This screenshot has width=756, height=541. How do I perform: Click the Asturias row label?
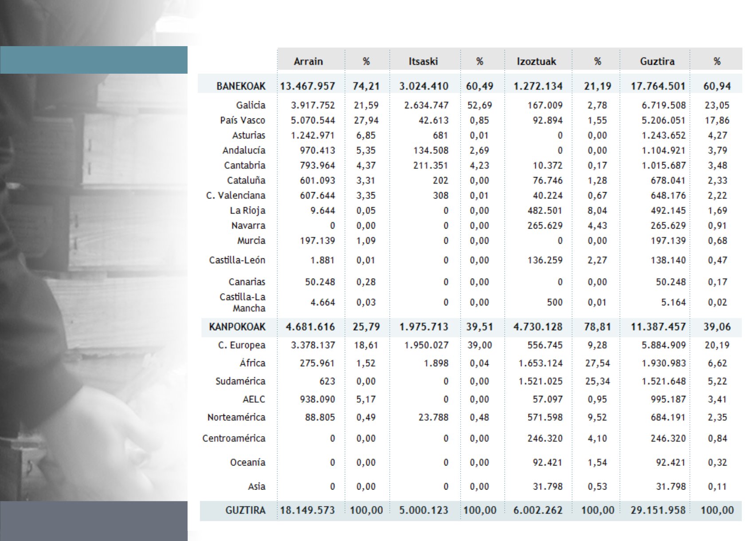(249, 135)
